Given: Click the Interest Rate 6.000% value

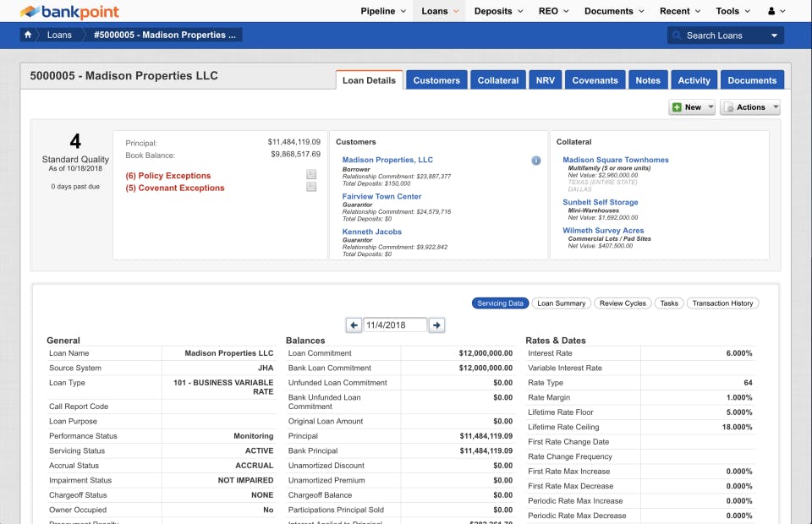Looking at the screenshot, I should (739, 353).
